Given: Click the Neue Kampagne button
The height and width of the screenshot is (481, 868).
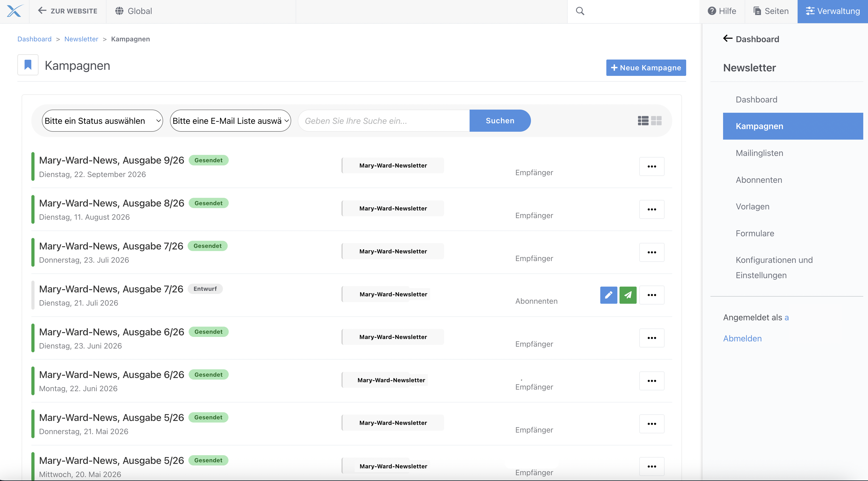Looking at the screenshot, I should (646, 68).
